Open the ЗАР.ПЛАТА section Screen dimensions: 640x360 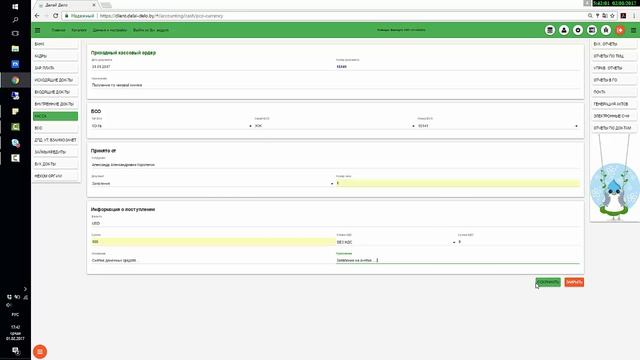tap(56, 68)
